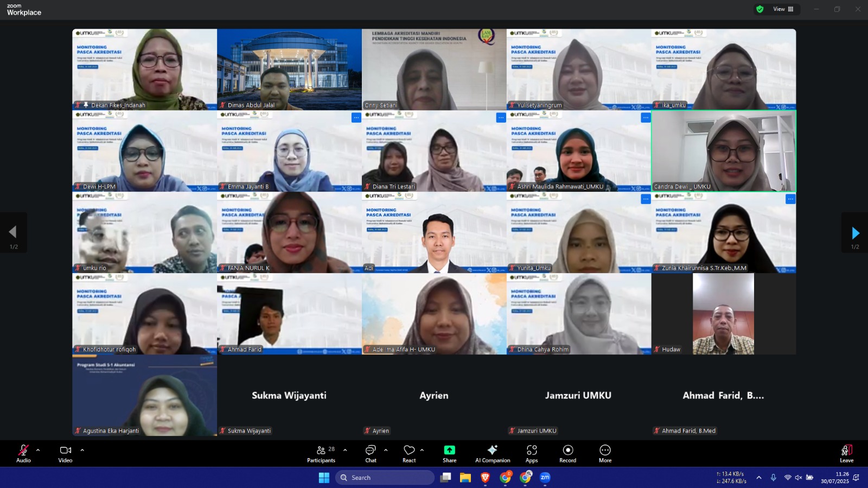Expand the arrow beside Participants
Viewport: 868px width, 488px height.
(x=345, y=450)
